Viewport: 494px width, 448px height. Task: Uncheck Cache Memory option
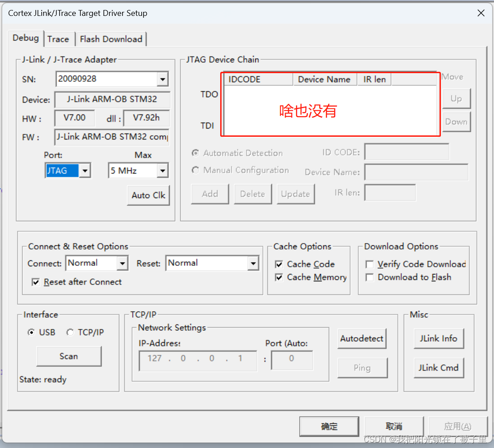[x=279, y=277]
